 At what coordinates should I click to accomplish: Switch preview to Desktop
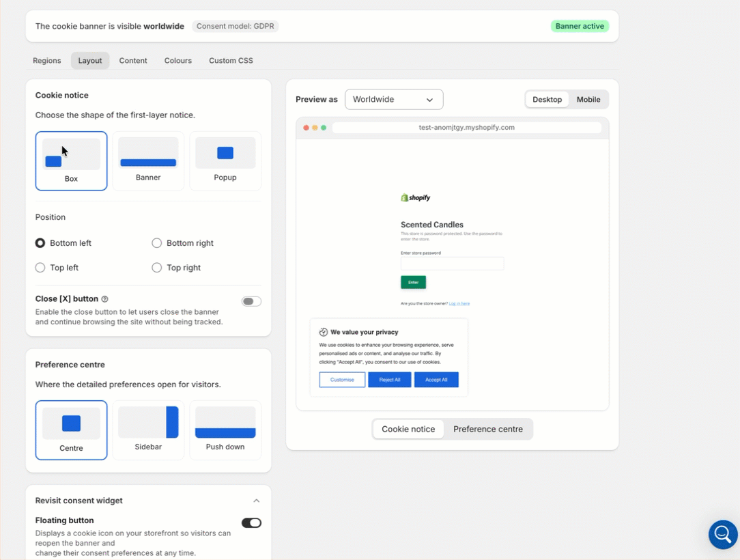pos(547,100)
